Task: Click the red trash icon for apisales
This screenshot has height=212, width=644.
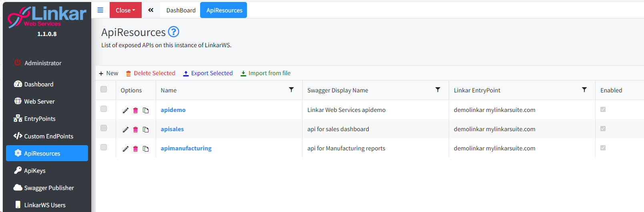Action: point(135,130)
